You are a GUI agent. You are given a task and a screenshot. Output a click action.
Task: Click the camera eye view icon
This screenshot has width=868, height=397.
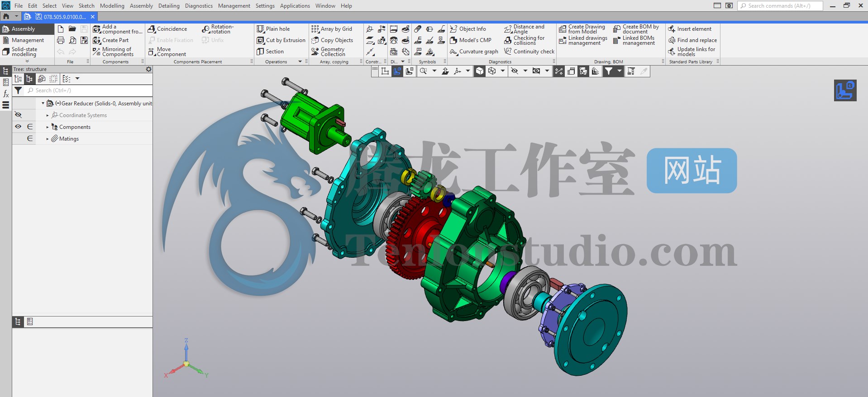pyautogui.click(x=536, y=71)
